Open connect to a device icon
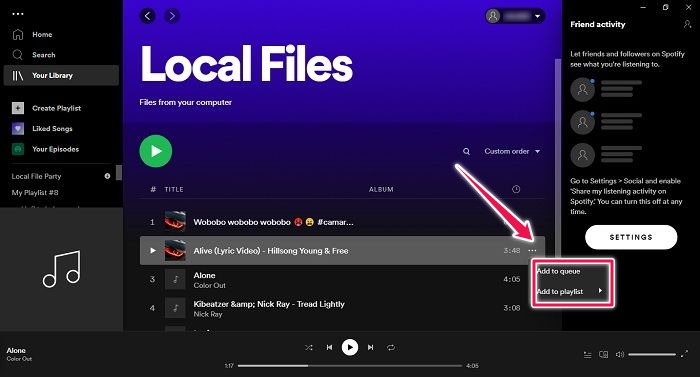Image resolution: width=700 pixels, height=377 pixels. coord(604,355)
